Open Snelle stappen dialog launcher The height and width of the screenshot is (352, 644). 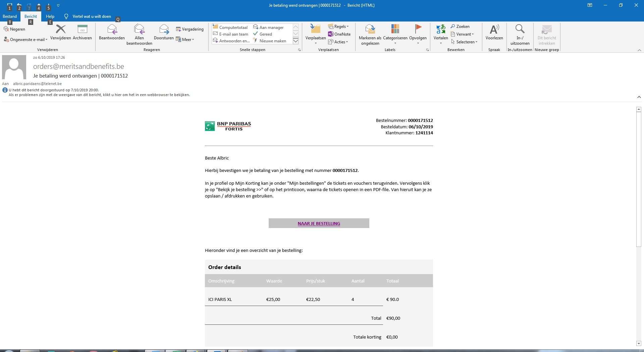point(299,50)
